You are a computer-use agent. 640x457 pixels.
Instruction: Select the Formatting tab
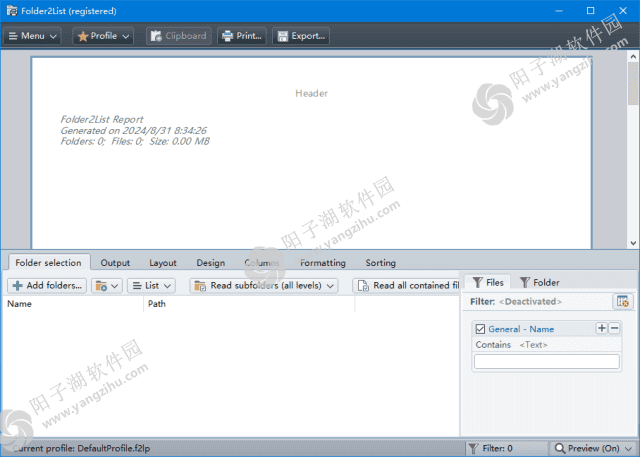(323, 263)
